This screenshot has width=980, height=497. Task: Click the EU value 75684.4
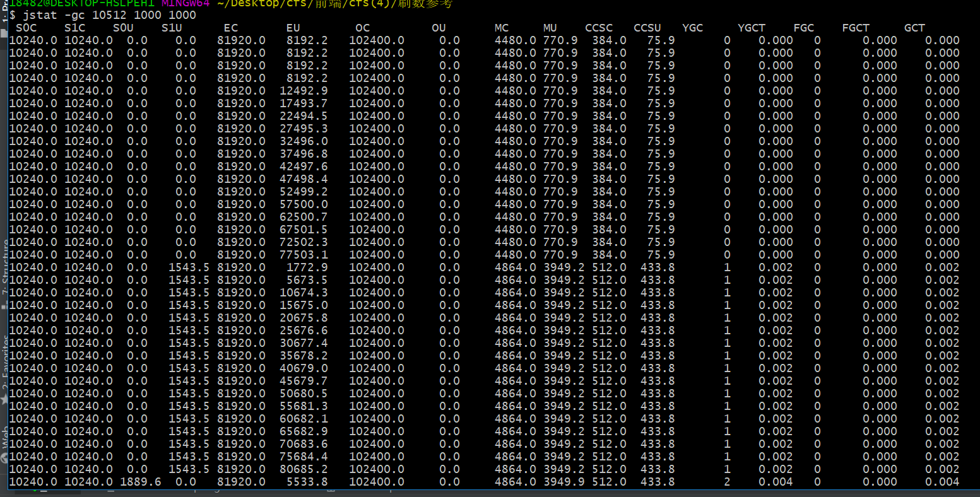304,457
